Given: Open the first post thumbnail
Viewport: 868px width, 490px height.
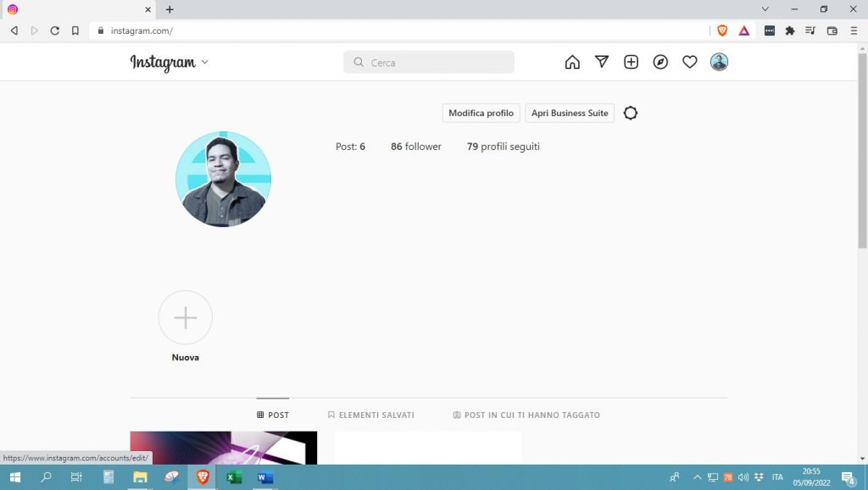Looking at the screenshot, I should coord(223,448).
